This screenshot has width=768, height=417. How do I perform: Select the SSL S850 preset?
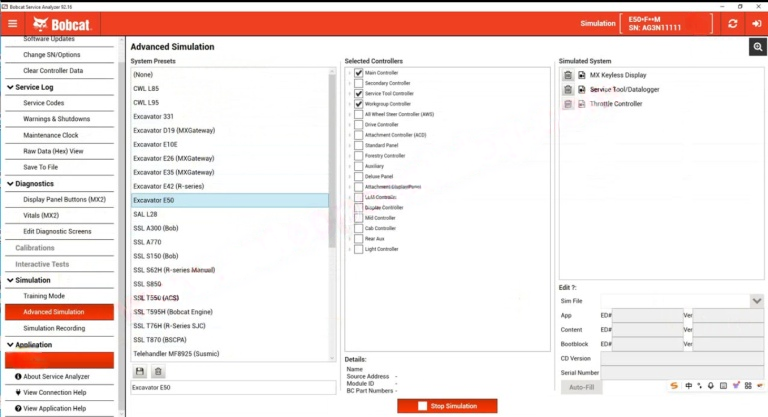(147, 284)
